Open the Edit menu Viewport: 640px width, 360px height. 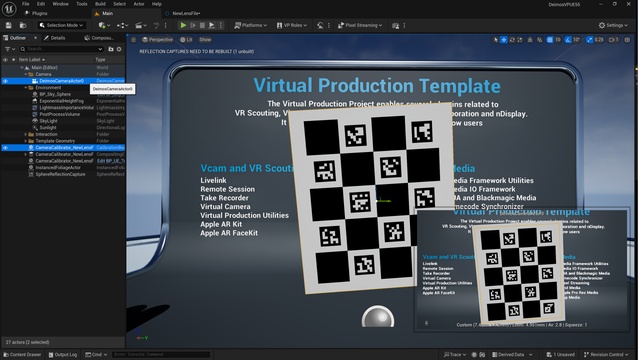click(x=41, y=4)
